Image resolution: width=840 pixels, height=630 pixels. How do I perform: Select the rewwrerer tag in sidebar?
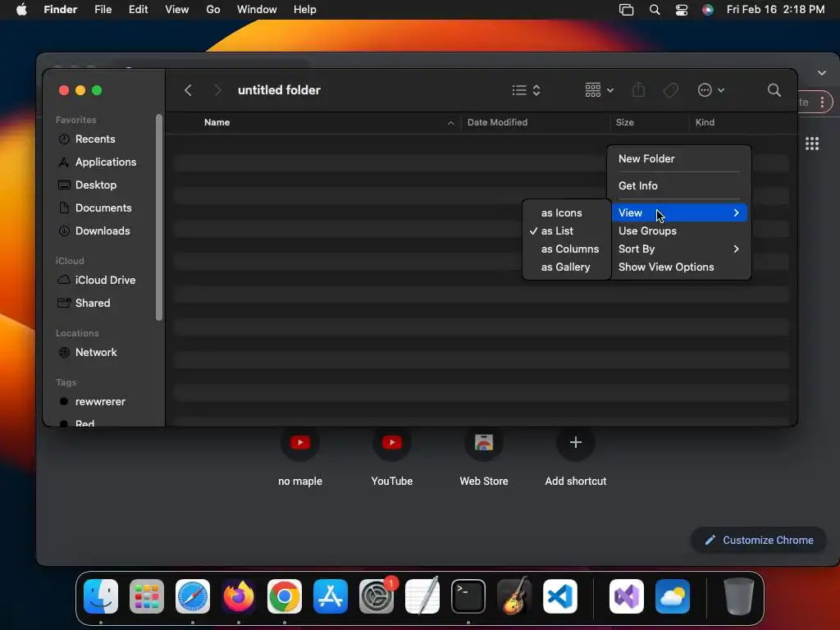click(x=99, y=402)
